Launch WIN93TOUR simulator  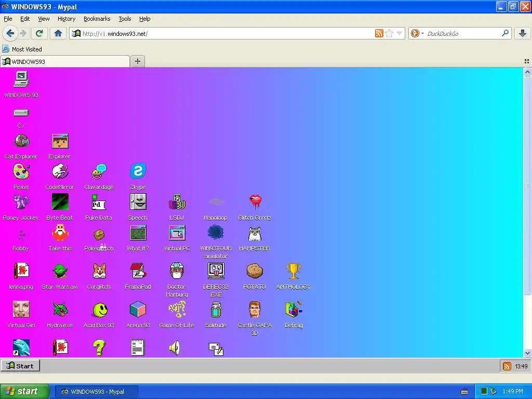coord(216,242)
